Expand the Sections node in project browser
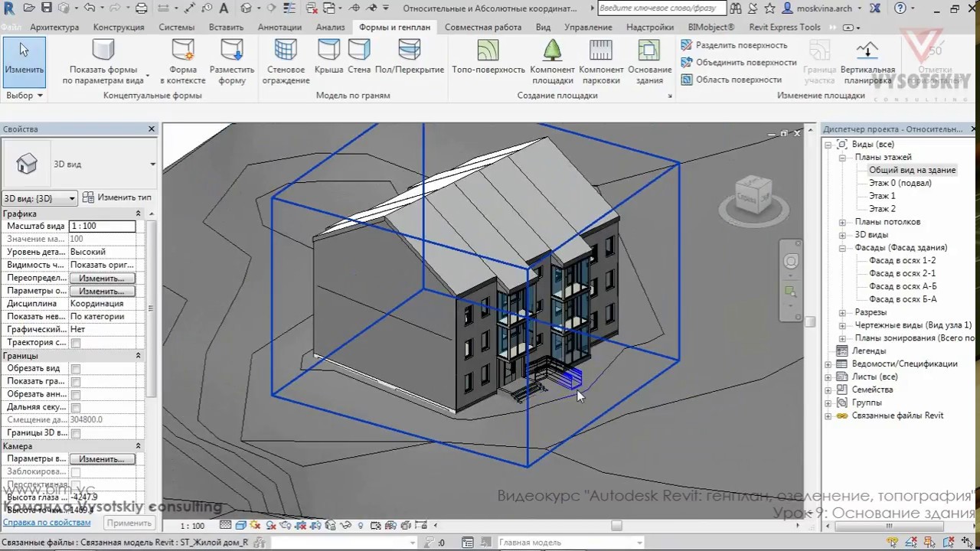Screen dimensions: 980x551 [842, 312]
